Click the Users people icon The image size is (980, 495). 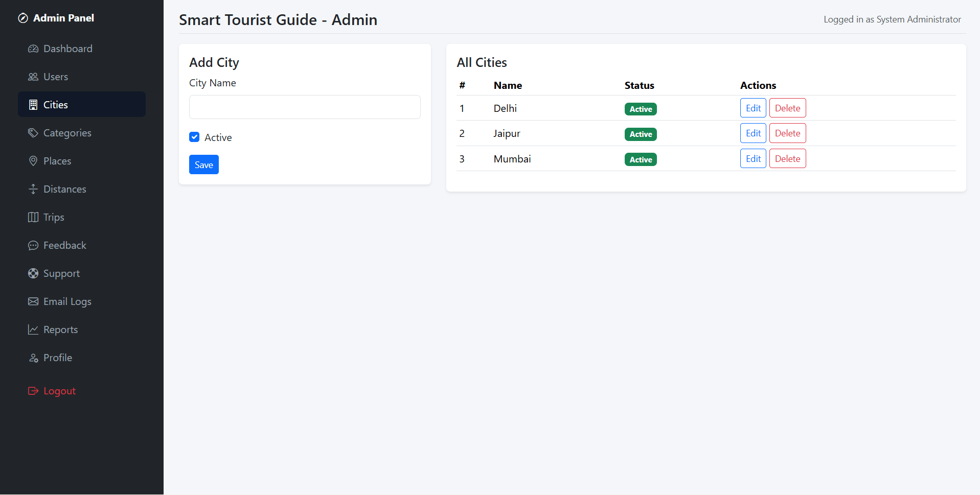(x=33, y=77)
